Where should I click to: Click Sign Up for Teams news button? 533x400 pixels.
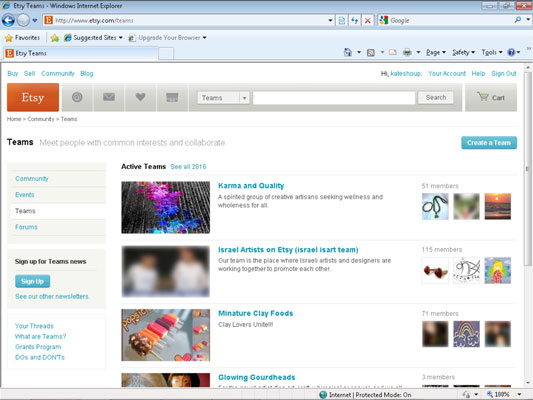[x=32, y=281]
